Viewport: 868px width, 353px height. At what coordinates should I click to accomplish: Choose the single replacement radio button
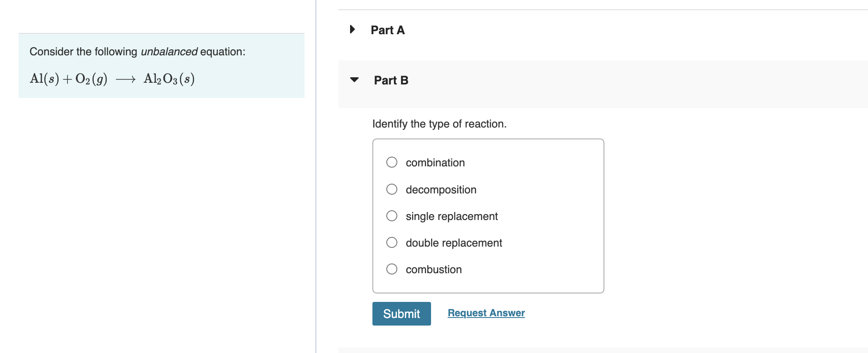392,216
